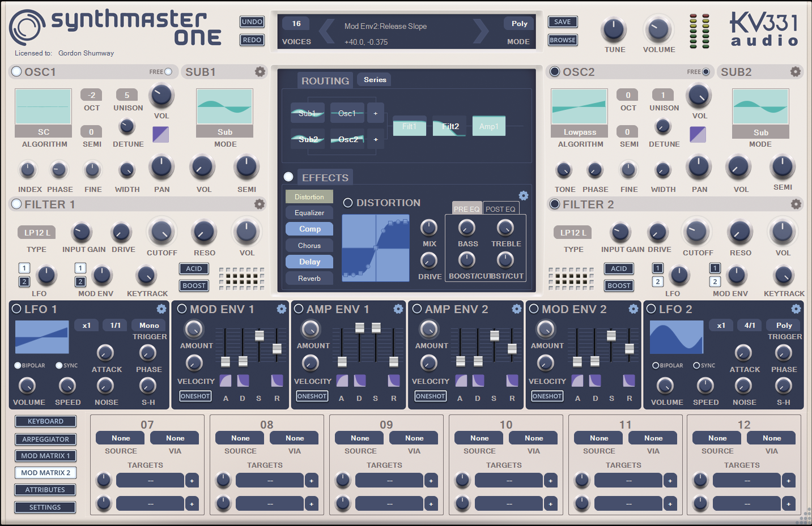Click the REDO button
The width and height of the screenshot is (812, 526).
(x=252, y=40)
